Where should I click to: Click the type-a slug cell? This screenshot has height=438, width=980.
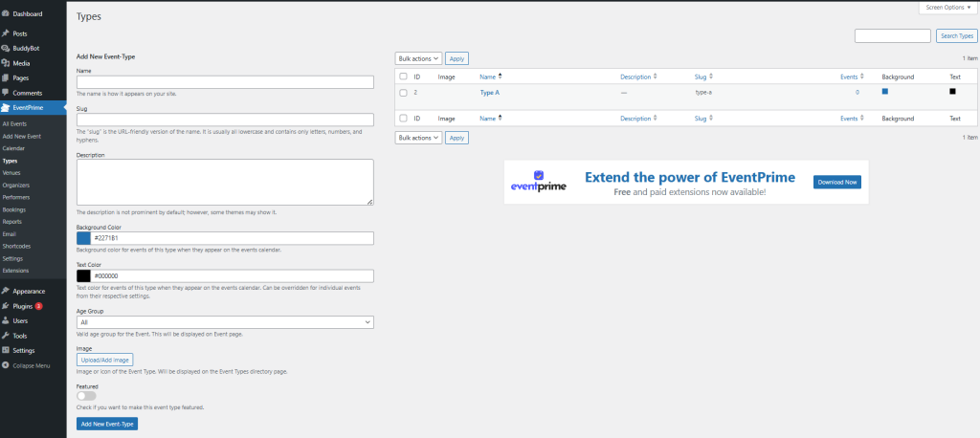[703, 93]
